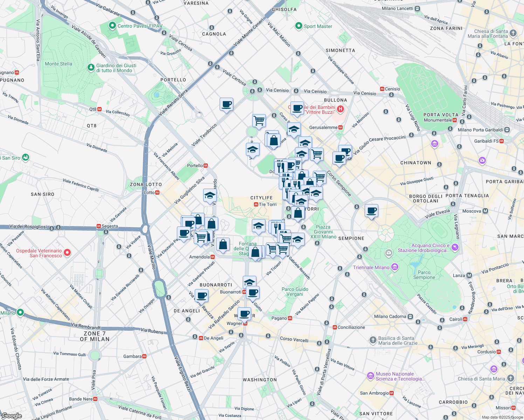Click the Wagner metro station symbol
This screenshot has width=524, height=420.
(245, 323)
